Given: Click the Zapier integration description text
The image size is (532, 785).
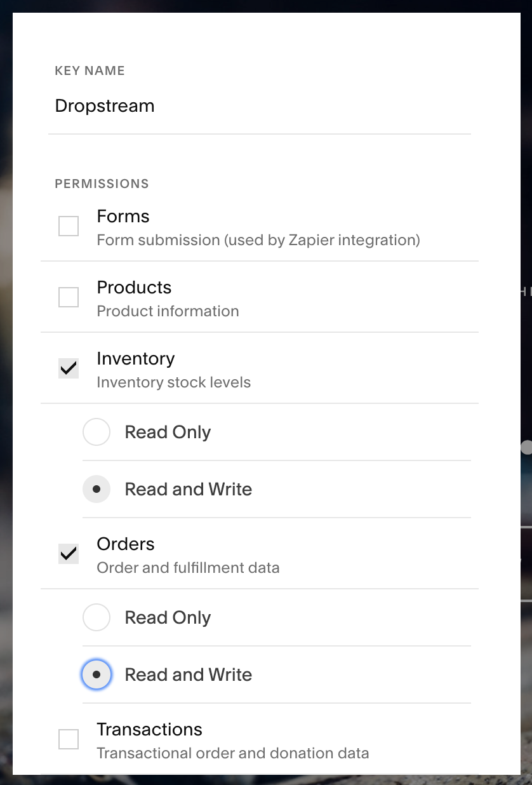Looking at the screenshot, I should pyautogui.click(x=258, y=240).
